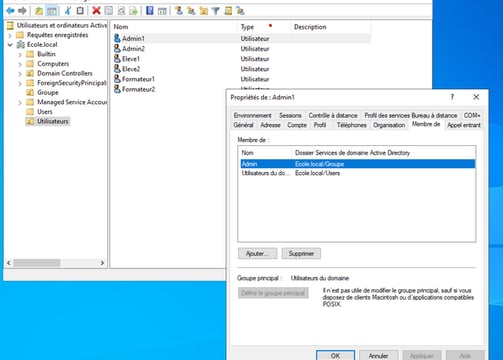Viewport: 503px width, 360px height.
Task: Switch to the Organisation tab
Action: point(389,125)
